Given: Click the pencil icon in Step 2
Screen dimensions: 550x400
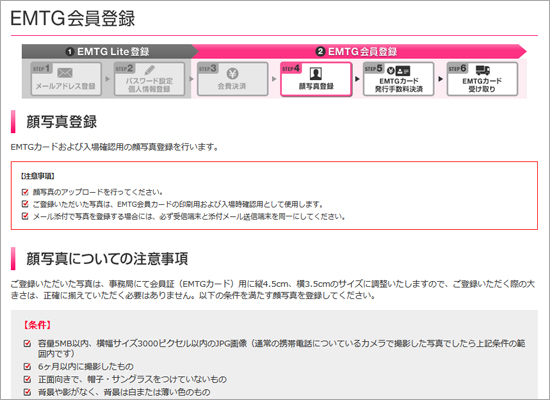Looking at the screenshot, I should 149,70.
